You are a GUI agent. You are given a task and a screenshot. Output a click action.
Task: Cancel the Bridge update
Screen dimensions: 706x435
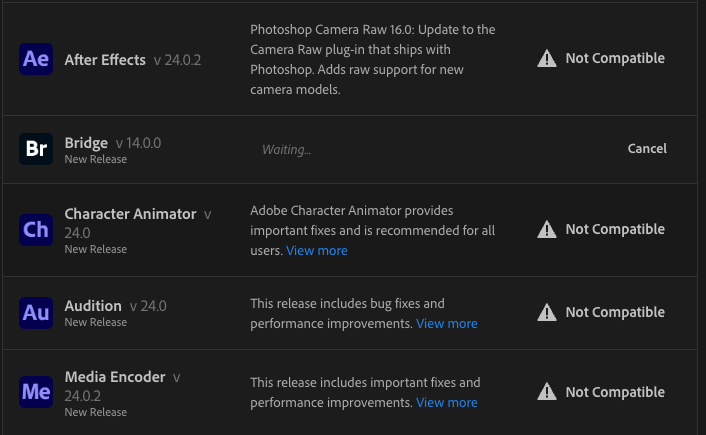pyautogui.click(x=647, y=149)
